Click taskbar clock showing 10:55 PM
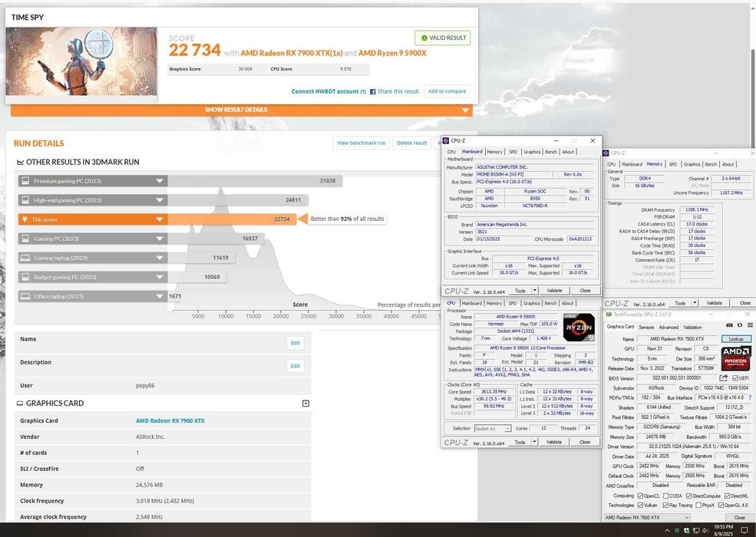Screen dimensions: 756x537 pyautogui.click(x=723, y=530)
